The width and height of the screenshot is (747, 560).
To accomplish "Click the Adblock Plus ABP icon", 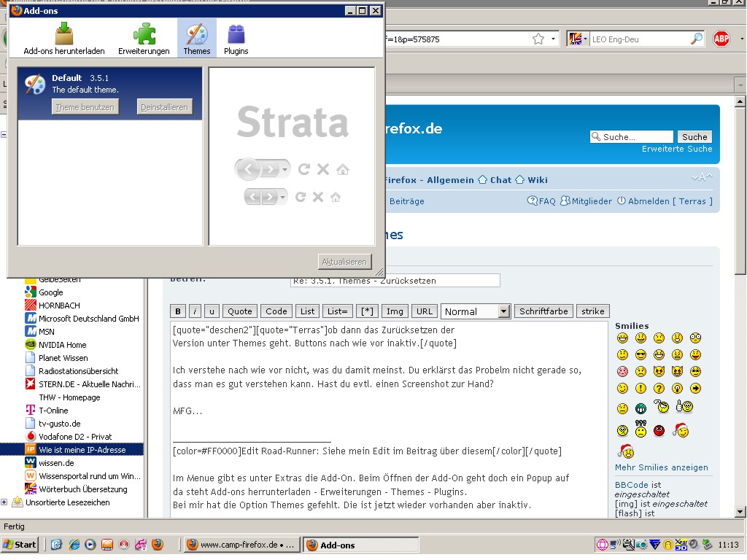I will (721, 39).
